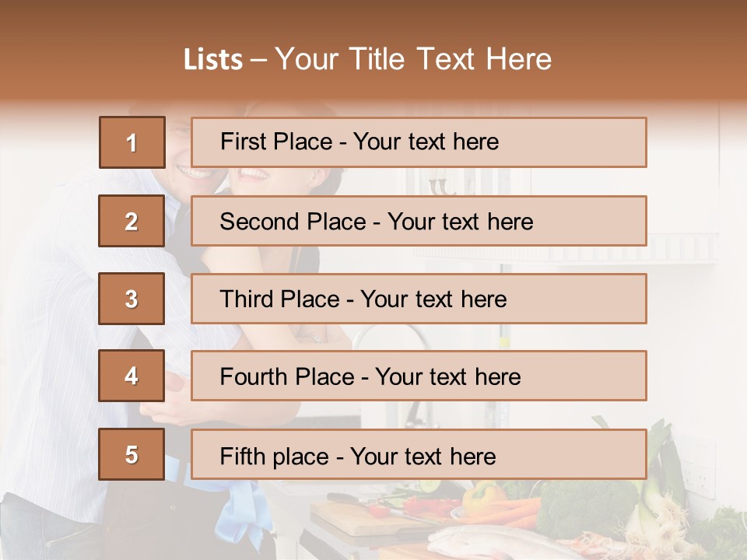Screen dimensions: 747x560
Task: Select the number 2 box
Action: pyautogui.click(x=132, y=221)
